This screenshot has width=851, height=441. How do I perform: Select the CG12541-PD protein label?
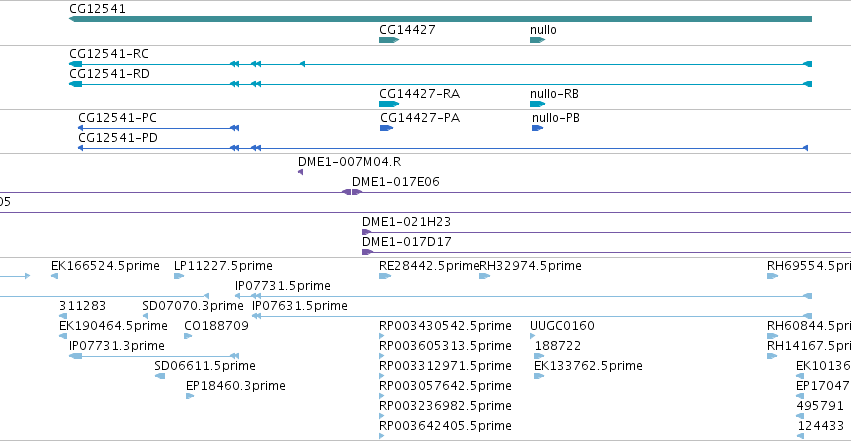click(x=118, y=138)
